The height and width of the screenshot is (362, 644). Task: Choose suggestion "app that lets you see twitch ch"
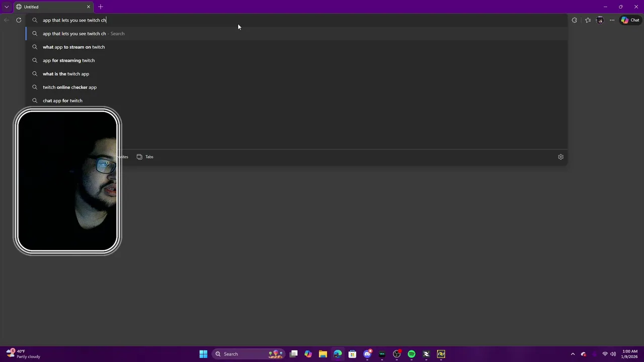click(297, 34)
